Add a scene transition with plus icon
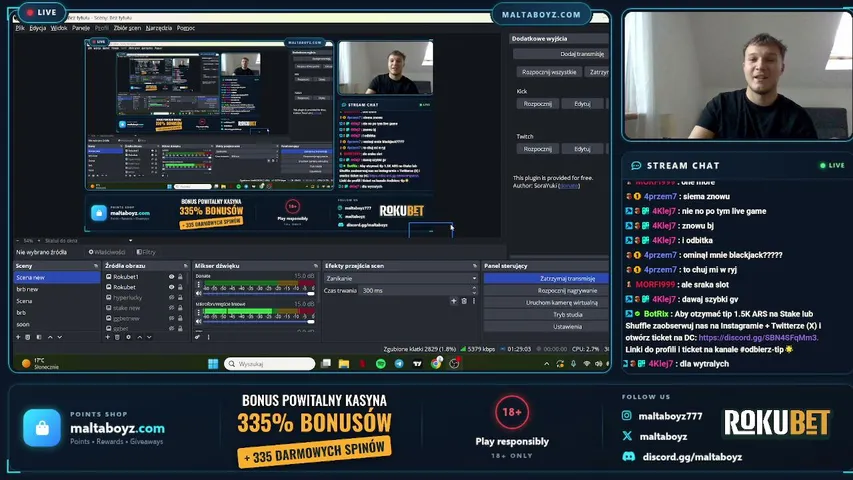 coord(454,301)
